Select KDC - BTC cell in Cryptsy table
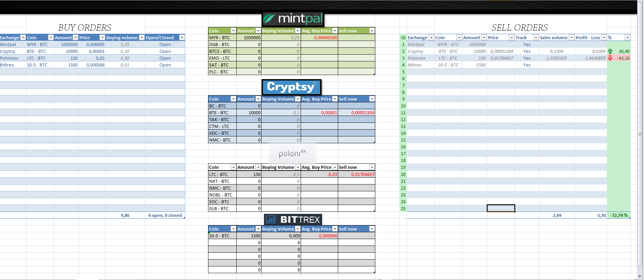 tap(222, 133)
